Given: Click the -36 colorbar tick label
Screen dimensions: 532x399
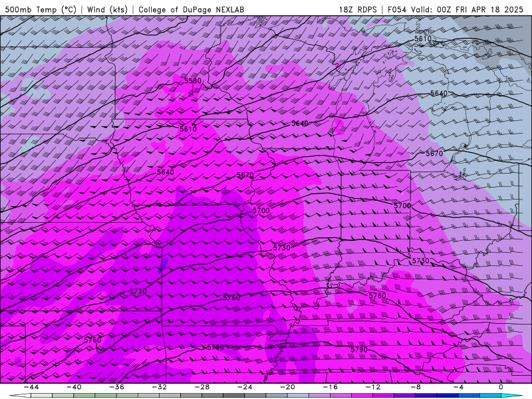Looking at the screenshot, I should coord(117,387).
